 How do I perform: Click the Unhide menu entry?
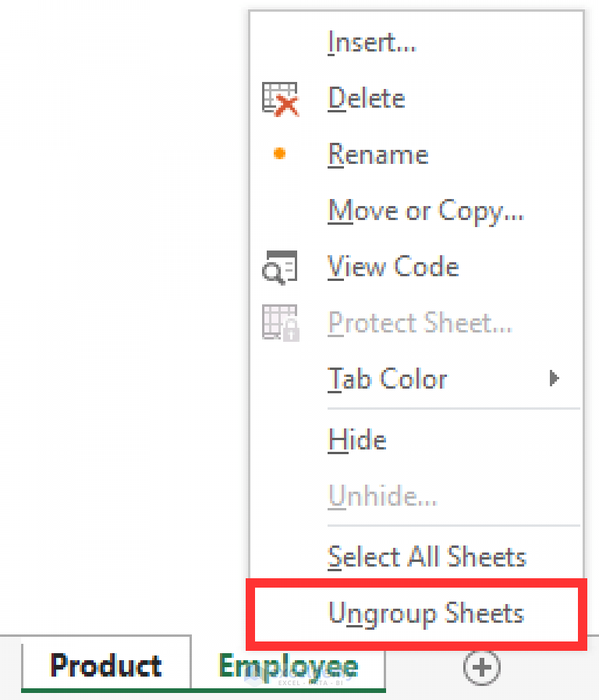tap(381, 496)
